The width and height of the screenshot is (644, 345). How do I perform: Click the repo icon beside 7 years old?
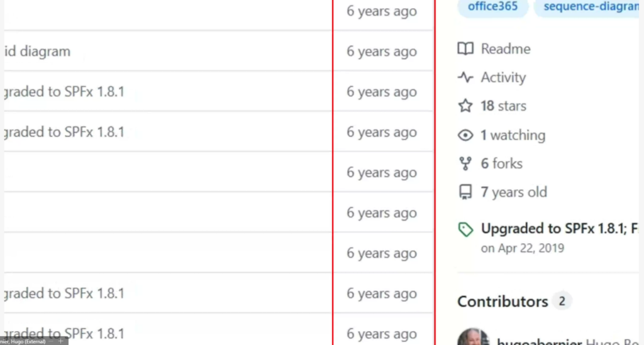[x=465, y=192]
